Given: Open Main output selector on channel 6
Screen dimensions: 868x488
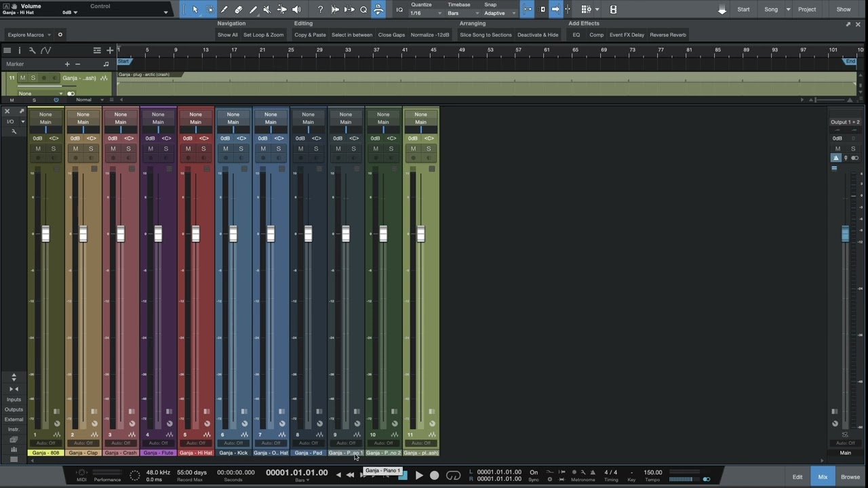Looking at the screenshot, I should (x=233, y=122).
